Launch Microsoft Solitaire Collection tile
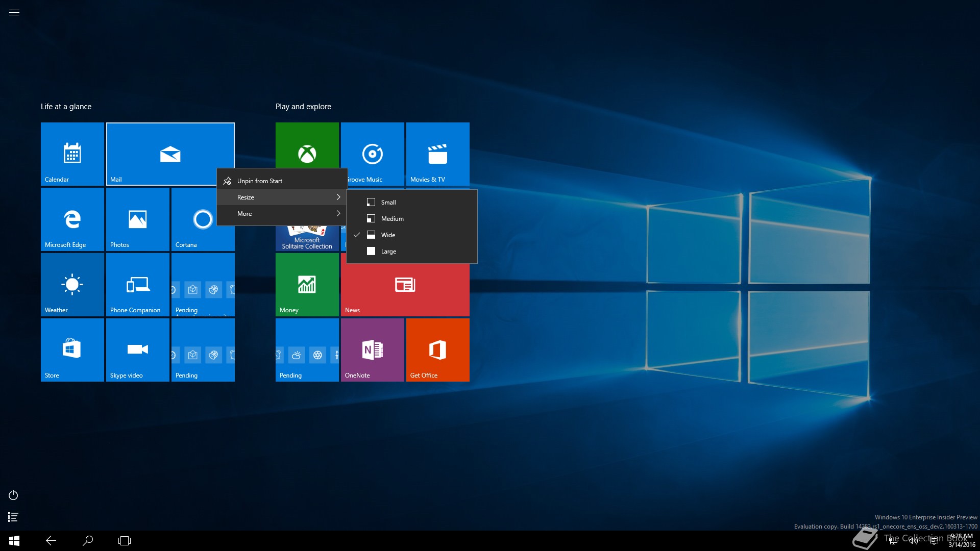The height and width of the screenshot is (551, 980). (307, 239)
